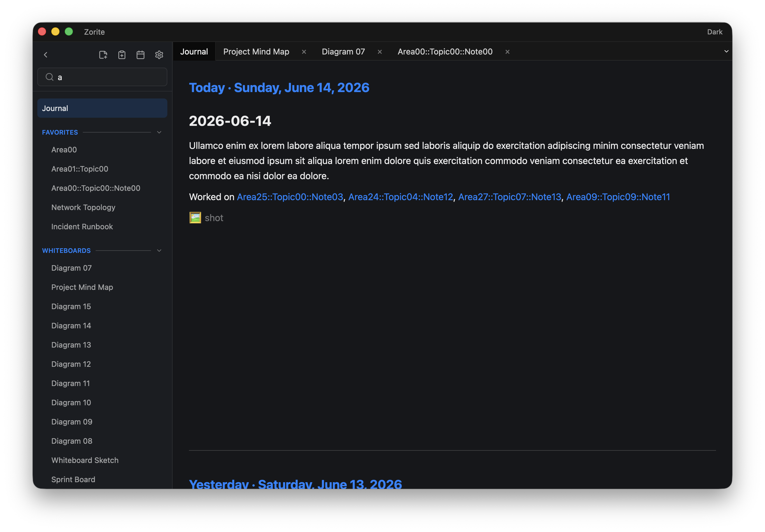Open Diagram 13 whiteboard
This screenshot has width=765, height=532.
point(71,345)
